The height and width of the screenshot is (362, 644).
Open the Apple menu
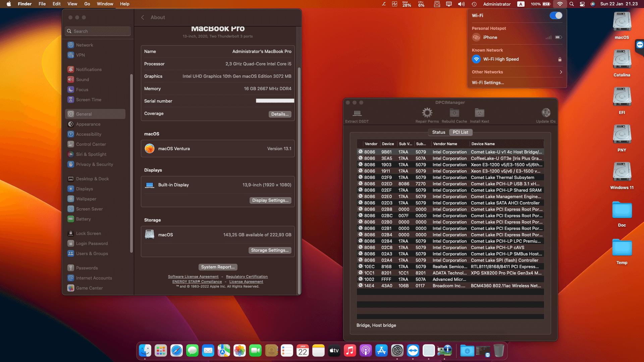(9, 4)
